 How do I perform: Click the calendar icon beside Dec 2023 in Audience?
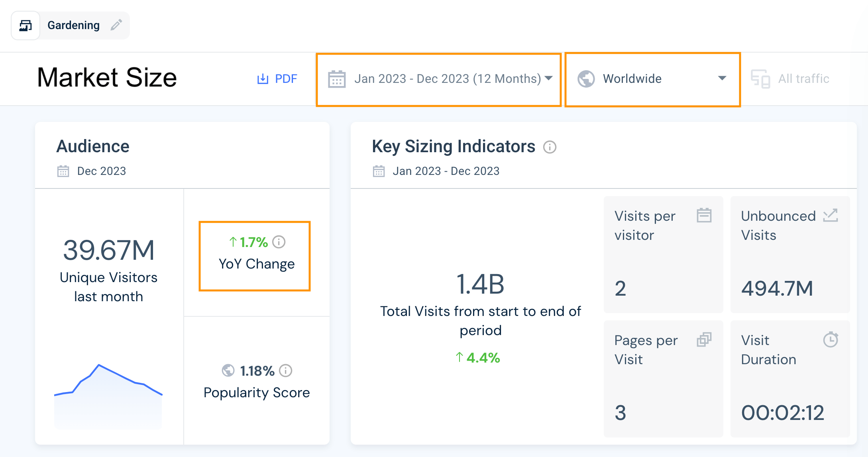click(63, 171)
